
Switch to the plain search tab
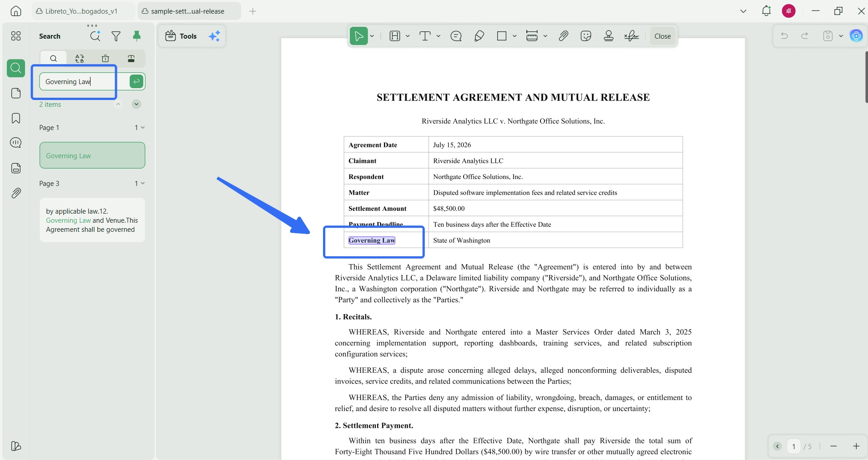coord(53,58)
